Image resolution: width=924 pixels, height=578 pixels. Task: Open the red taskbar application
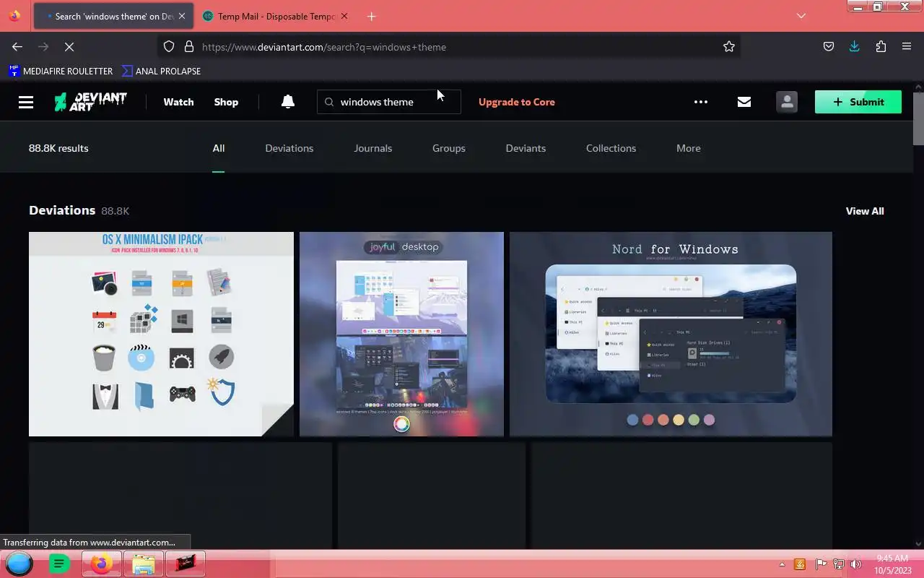coord(186,564)
